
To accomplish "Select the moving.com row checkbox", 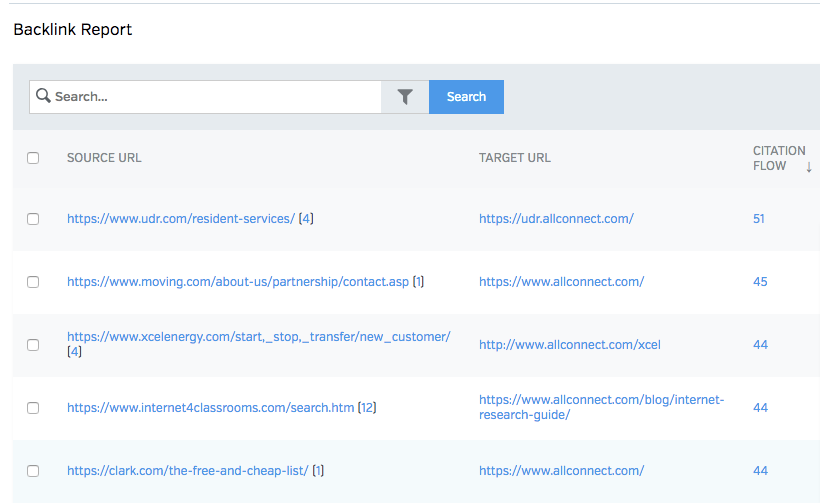I will (x=33, y=282).
